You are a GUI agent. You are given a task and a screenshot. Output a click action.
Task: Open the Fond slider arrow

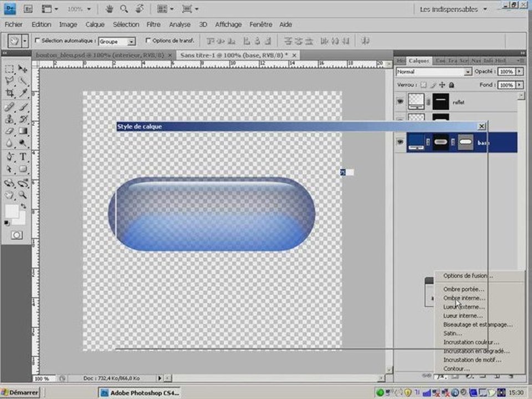[x=520, y=85]
